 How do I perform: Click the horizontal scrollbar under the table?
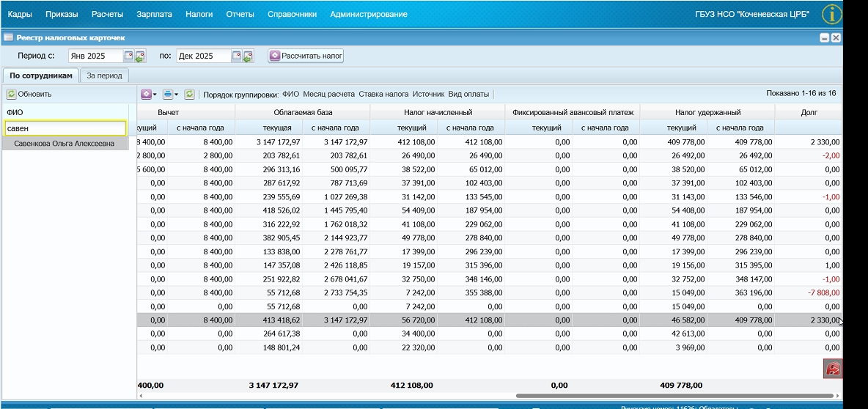click(674, 396)
